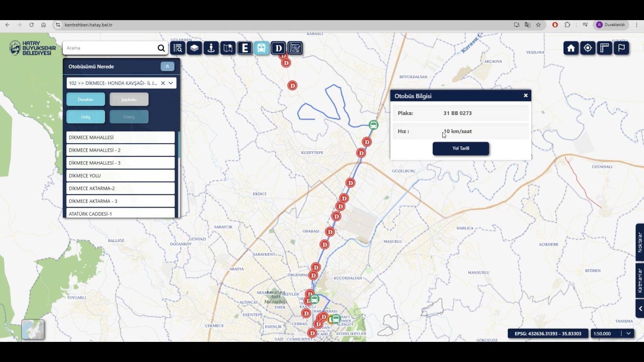The height and width of the screenshot is (362, 644).
Task: Toggle the Şapkalar button
Action: coord(129,99)
